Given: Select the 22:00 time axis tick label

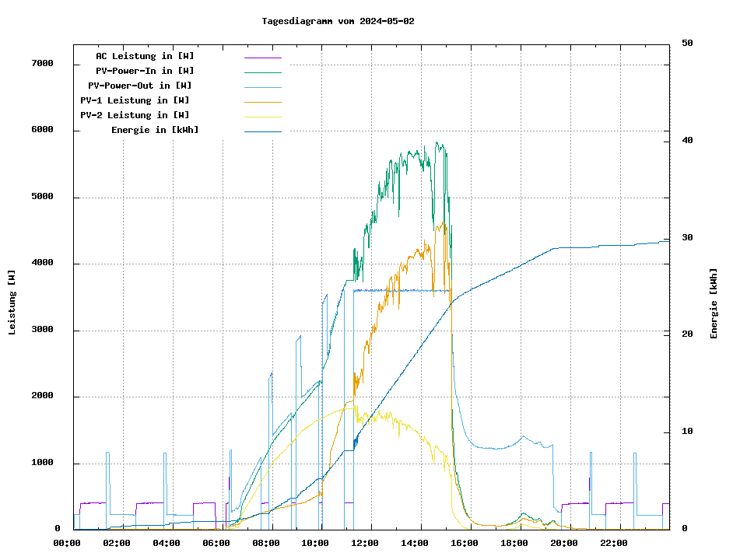Looking at the screenshot, I should tap(614, 543).
